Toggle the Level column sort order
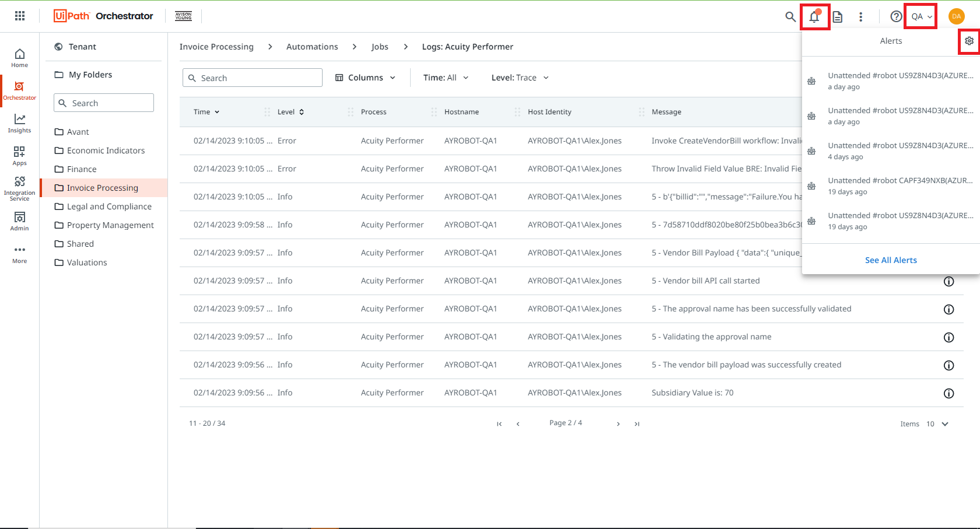The height and width of the screenshot is (529, 980). [301, 111]
